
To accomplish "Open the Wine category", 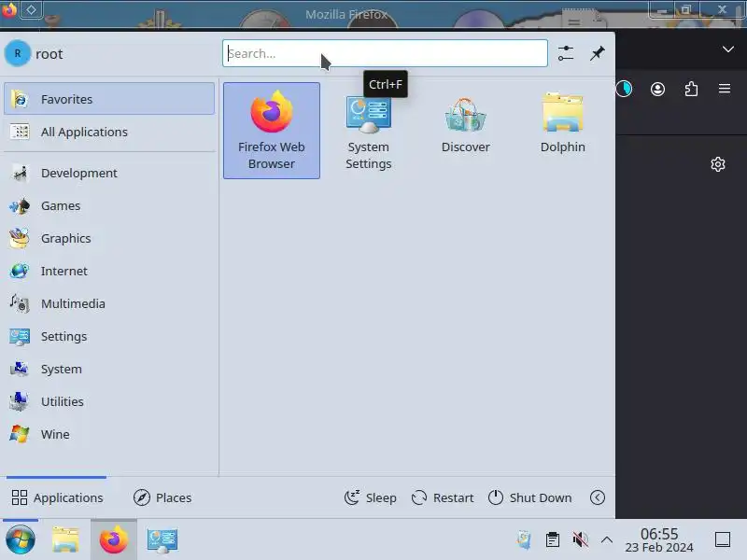I will [x=109, y=434].
